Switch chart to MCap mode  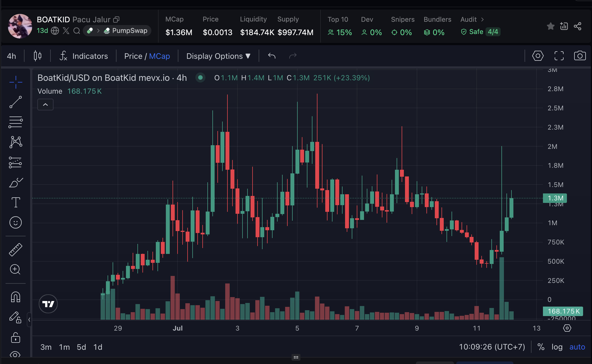point(159,56)
